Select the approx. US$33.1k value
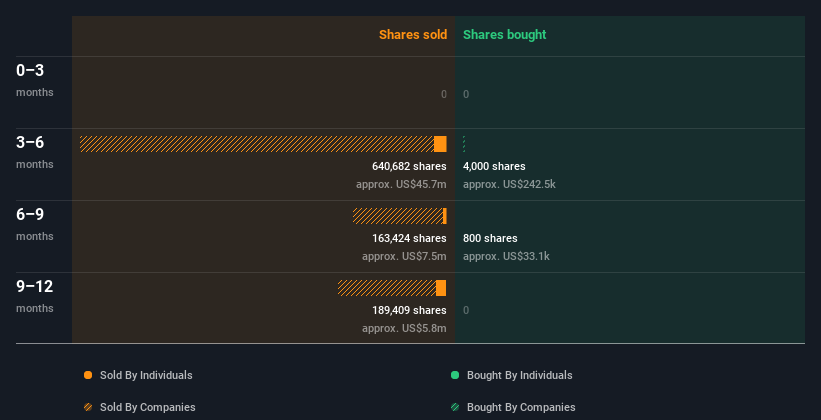Viewport: 821px width, 420px height. pos(506,256)
